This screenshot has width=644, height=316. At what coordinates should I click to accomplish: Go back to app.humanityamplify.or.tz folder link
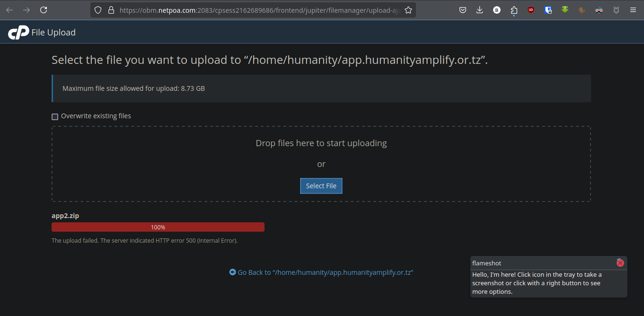pos(321,272)
